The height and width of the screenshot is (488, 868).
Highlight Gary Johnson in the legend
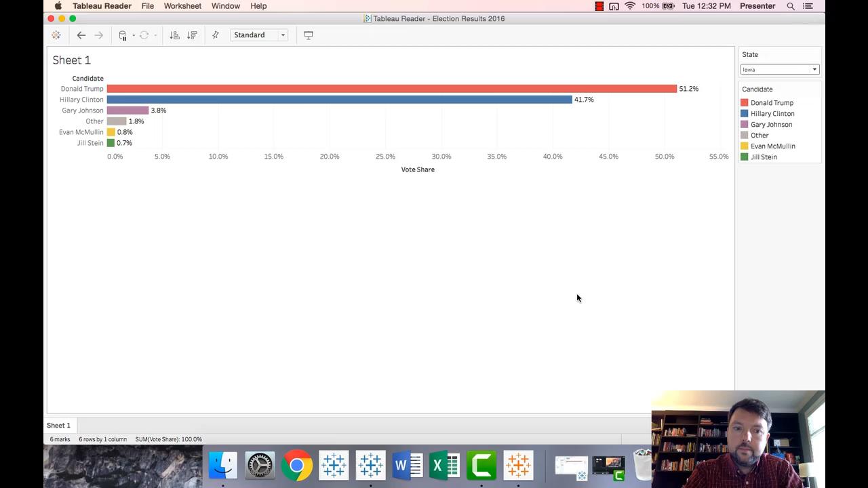(x=770, y=125)
